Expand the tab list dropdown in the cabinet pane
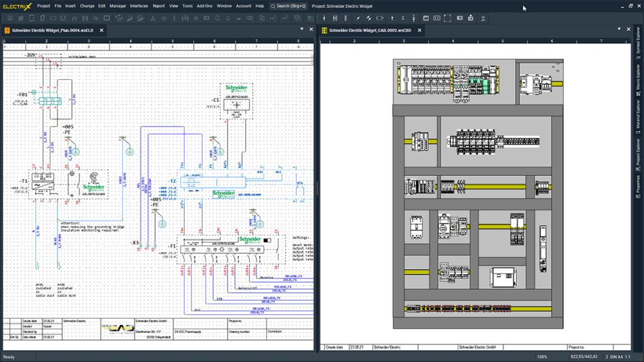644x362 pixels. tap(619, 29)
